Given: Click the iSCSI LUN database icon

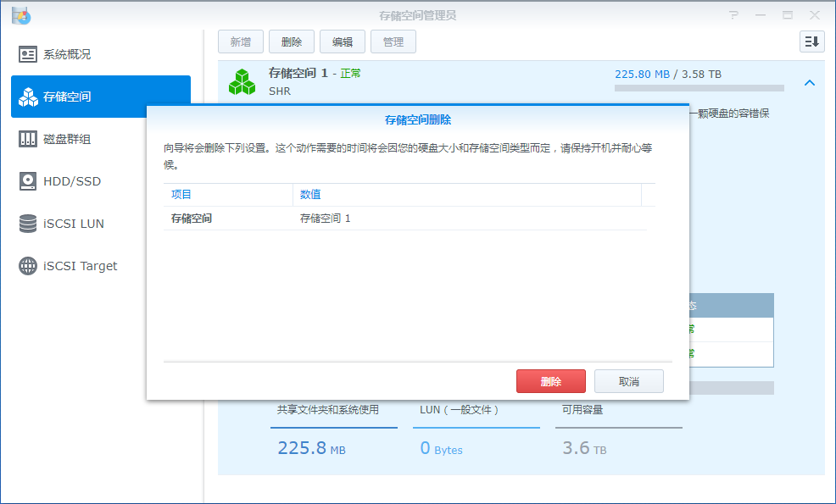Looking at the screenshot, I should [28, 224].
